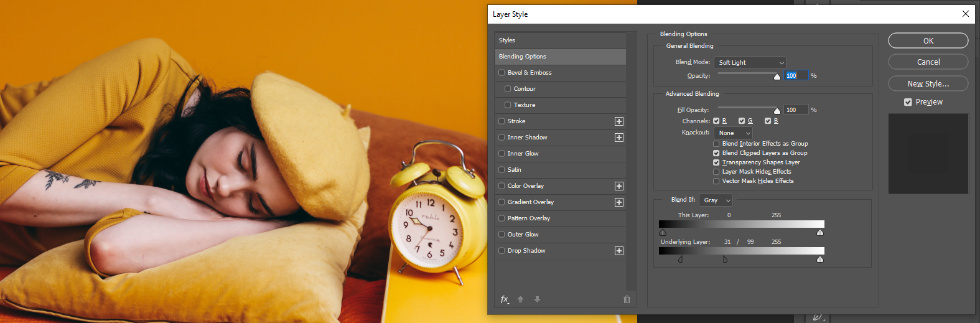Add another Gradient Overlay with plus icon

[619, 202]
